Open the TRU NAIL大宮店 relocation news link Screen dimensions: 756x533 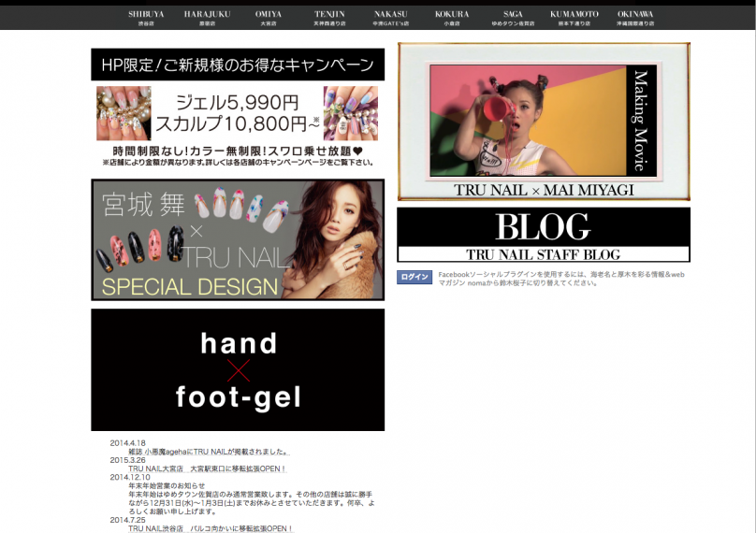(208, 468)
